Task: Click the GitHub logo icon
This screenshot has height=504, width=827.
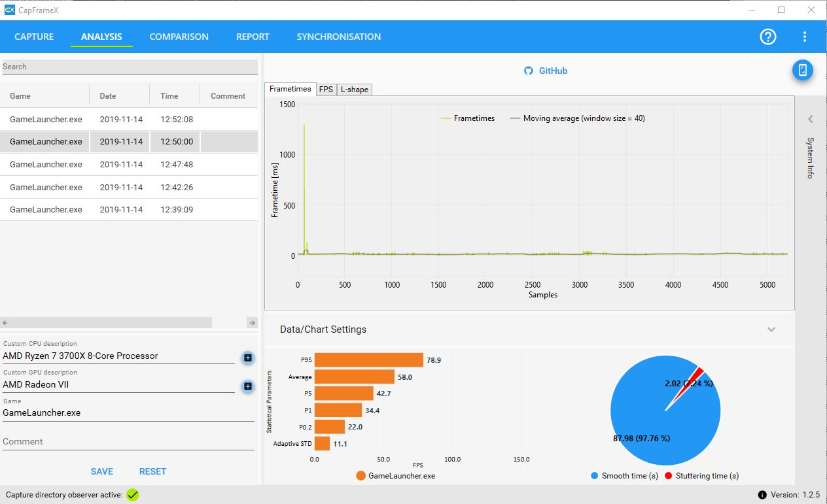Action: tap(529, 71)
